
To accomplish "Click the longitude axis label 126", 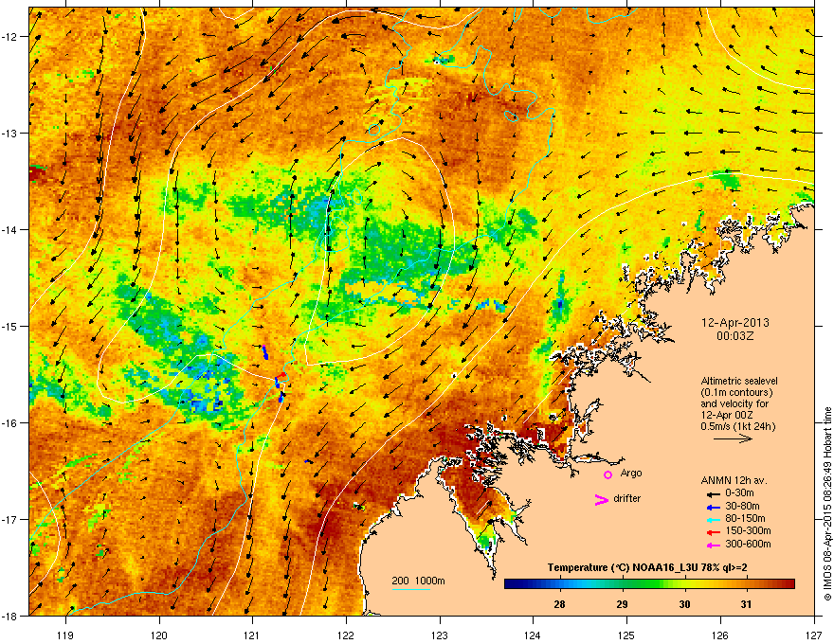I will tap(720, 635).
